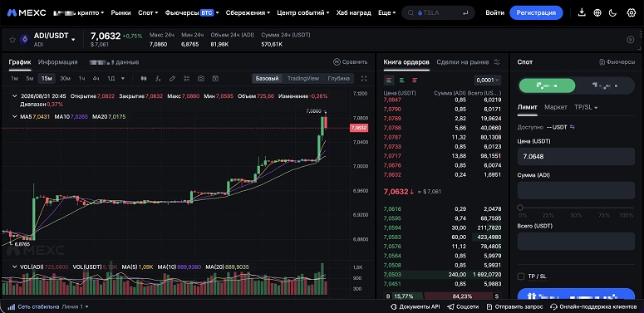The height and width of the screenshot is (313, 644).
Task: Open the Futures panel icon link
Action: (617, 62)
